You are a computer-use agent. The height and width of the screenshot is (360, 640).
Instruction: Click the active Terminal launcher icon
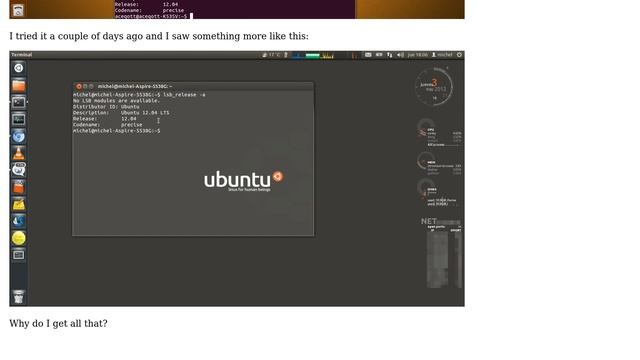[x=18, y=102]
